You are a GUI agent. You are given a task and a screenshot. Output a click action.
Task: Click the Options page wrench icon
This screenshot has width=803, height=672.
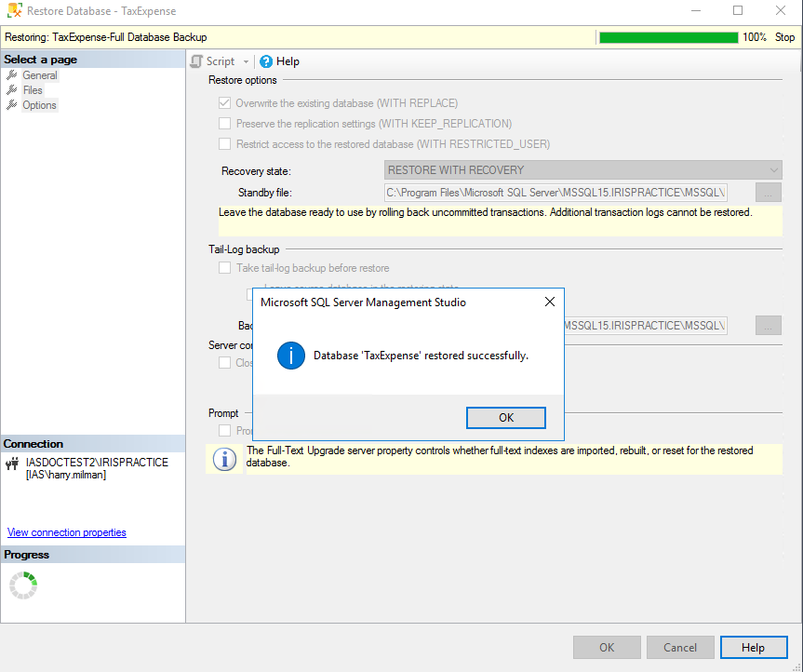click(12, 105)
